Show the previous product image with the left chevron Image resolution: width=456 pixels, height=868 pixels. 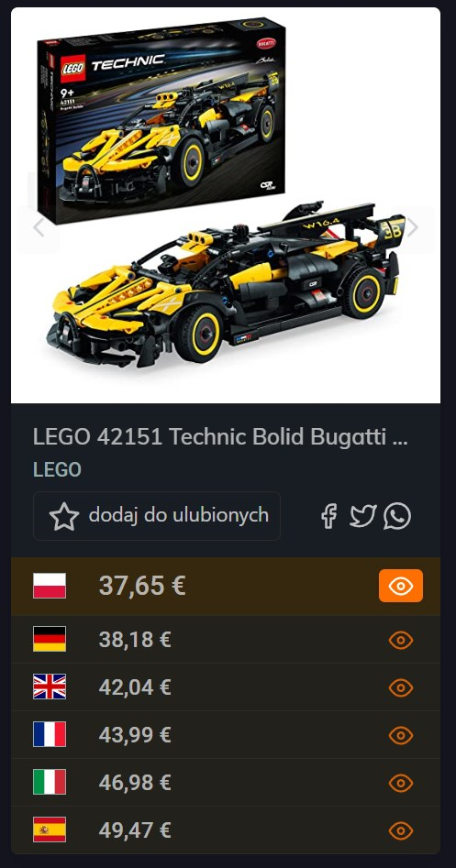pyautogui.click(x=39, y=227)
